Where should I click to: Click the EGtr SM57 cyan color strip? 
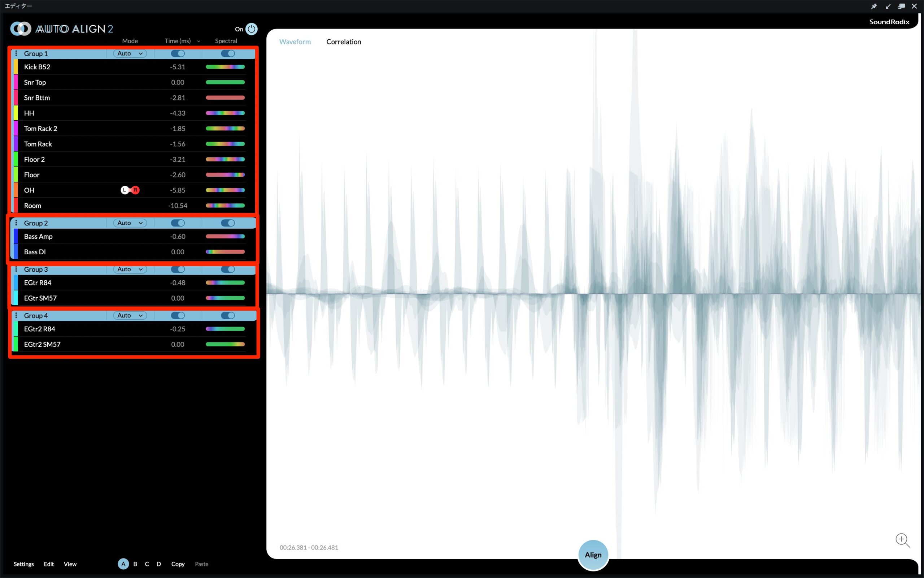[x=16, y=298]
